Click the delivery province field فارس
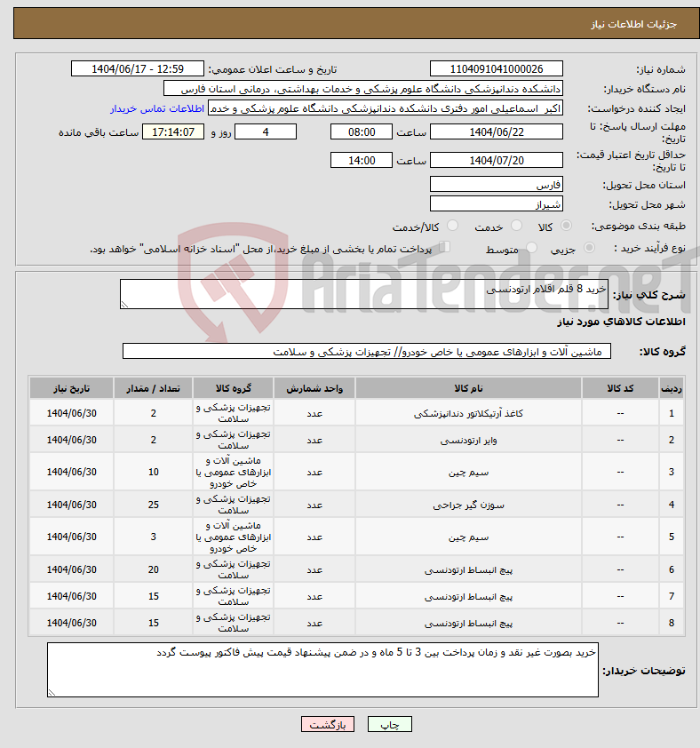This screenshot has height=748, width=700. [497, 184]
